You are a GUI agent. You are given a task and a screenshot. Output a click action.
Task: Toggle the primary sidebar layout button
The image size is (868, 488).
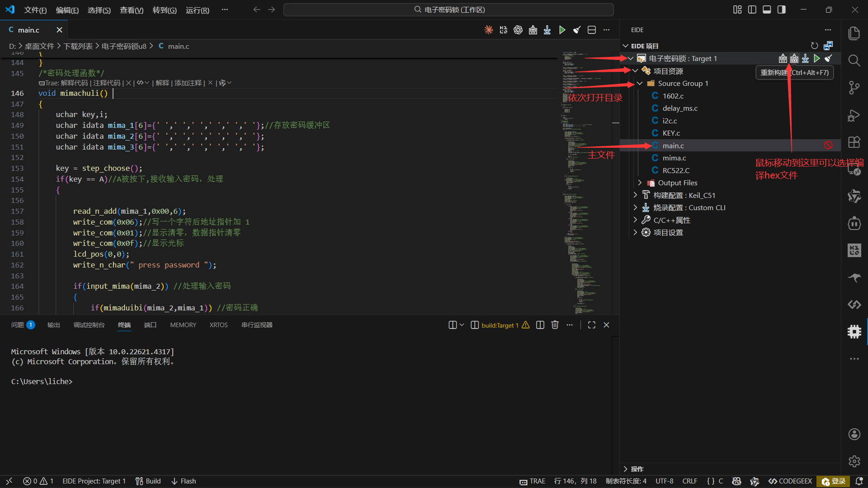(752, 9)
